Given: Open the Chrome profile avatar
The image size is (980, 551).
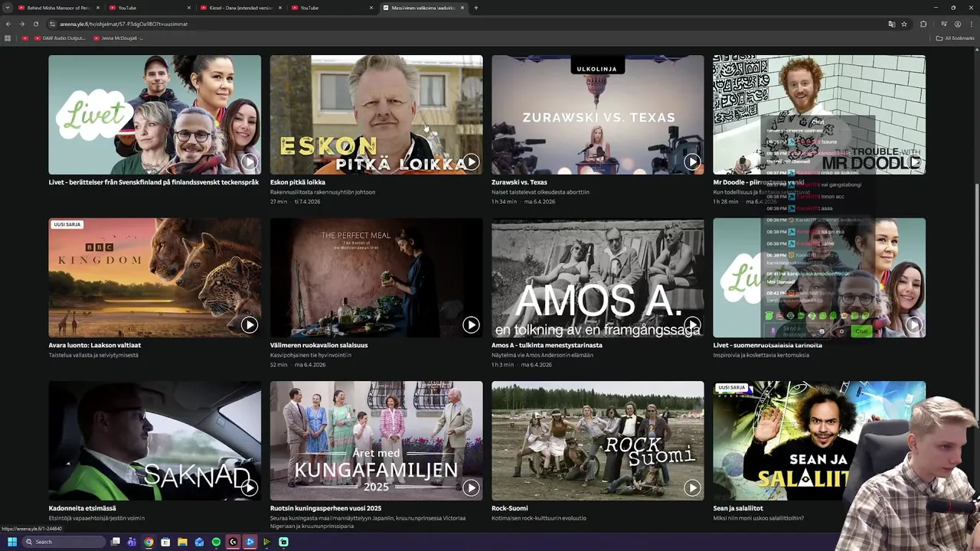Looking at the screenshot, I should coord(957,24).
